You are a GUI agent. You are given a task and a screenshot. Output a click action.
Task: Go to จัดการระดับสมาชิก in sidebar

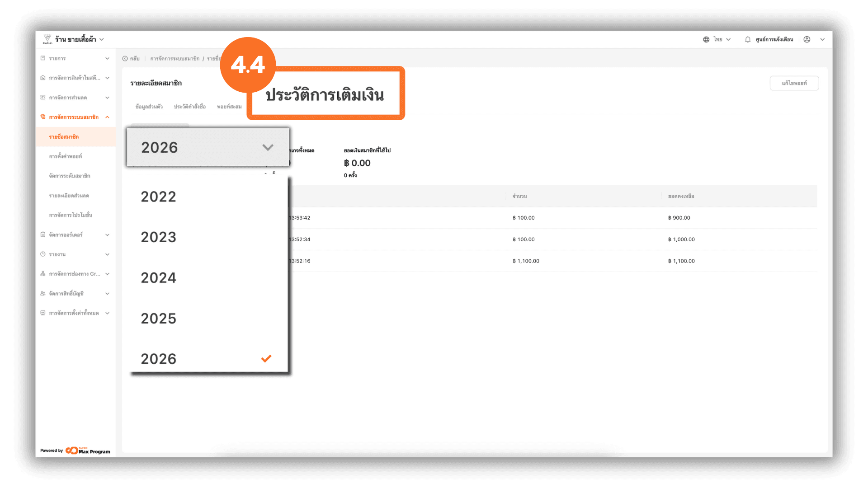pyautogui.click(x=70, y=176)
